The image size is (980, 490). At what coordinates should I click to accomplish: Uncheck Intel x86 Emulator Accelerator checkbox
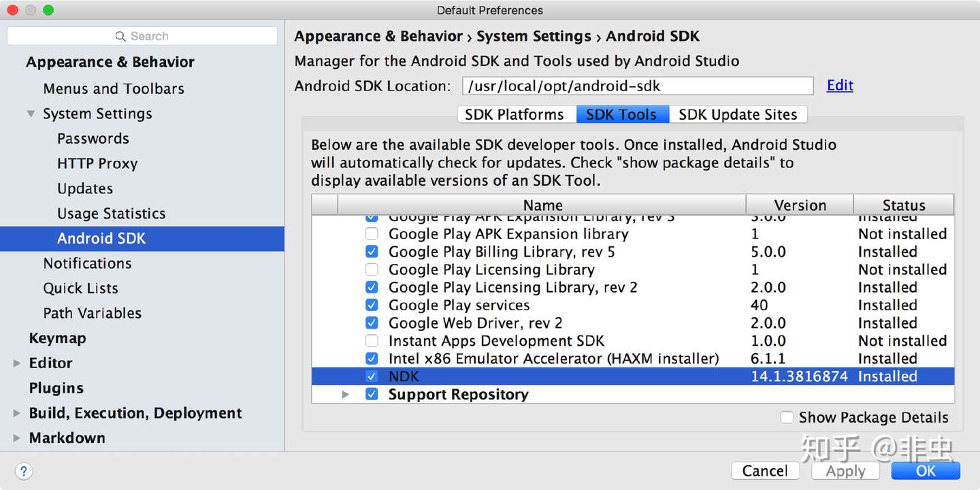coord(372,359)
